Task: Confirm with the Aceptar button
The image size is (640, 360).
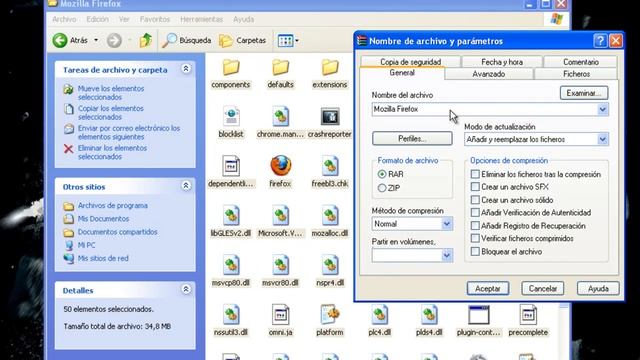Action: click(x=488, y=289)
